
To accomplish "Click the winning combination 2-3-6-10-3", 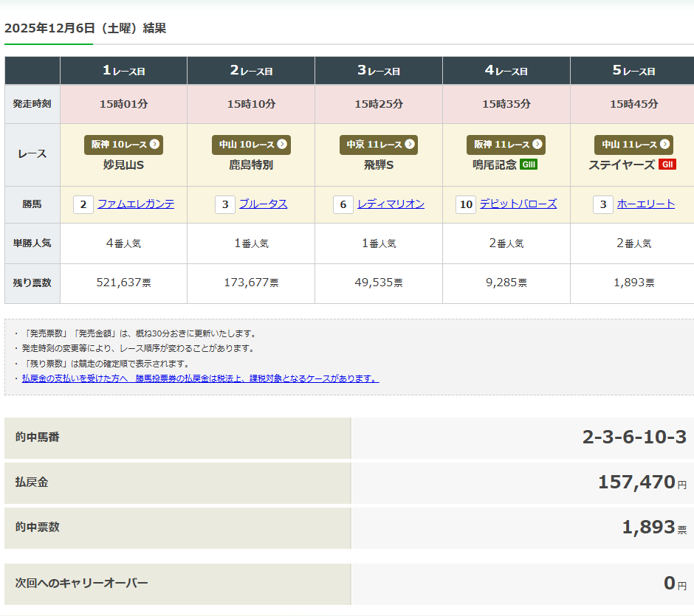I will click(x=634, y=437).
